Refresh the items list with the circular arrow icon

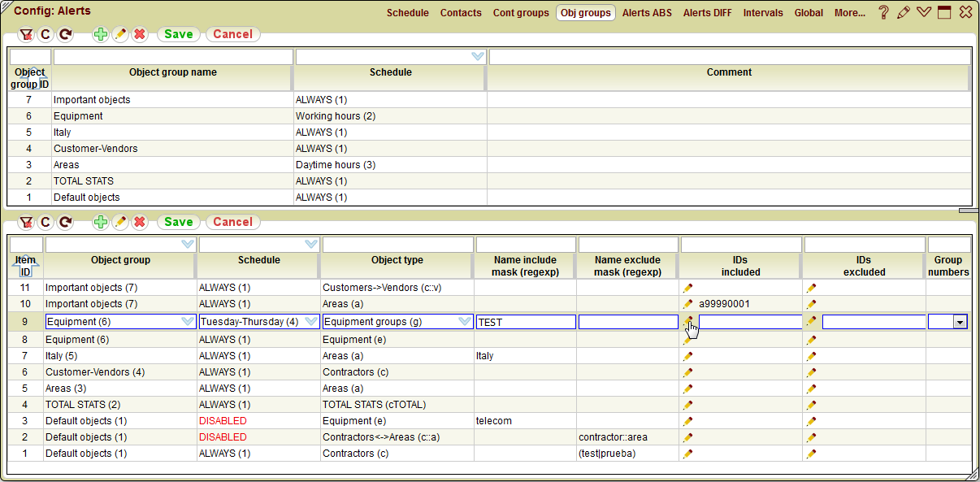65,222
